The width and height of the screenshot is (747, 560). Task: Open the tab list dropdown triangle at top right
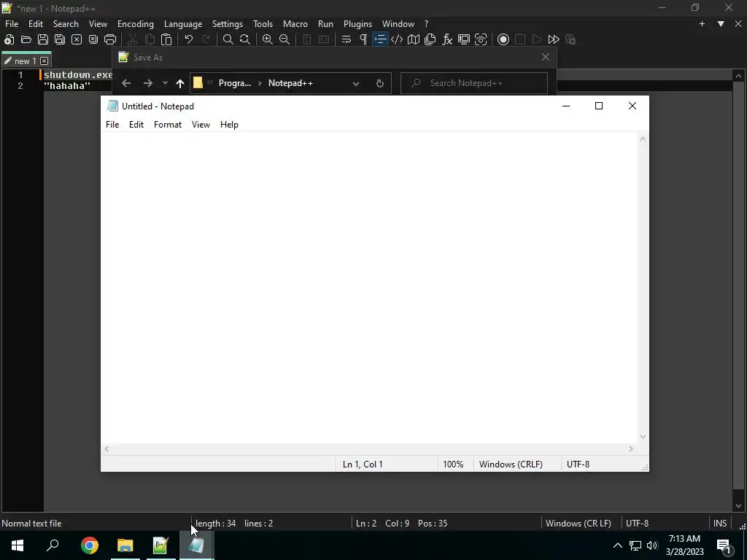pos(721,24)
